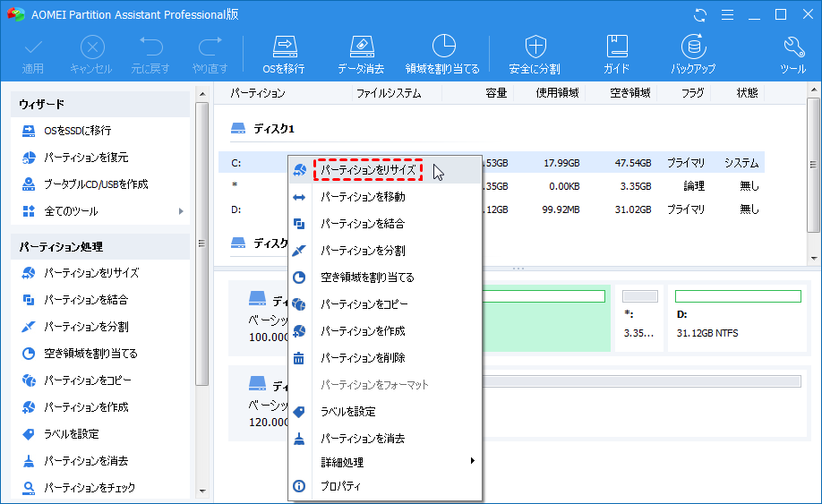Click the ディスク1 header row

tap(262, 128)
